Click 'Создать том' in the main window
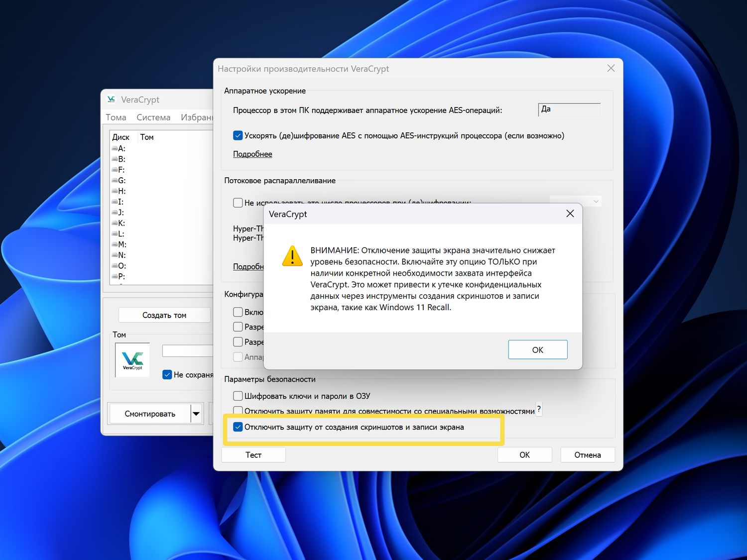 pyautogui.click(x=164, y=315)
